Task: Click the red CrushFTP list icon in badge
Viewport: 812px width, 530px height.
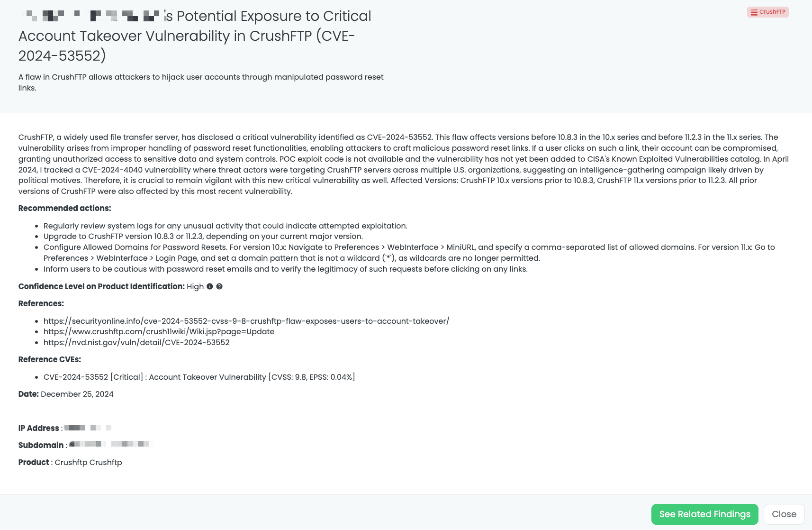Action: 753,12
